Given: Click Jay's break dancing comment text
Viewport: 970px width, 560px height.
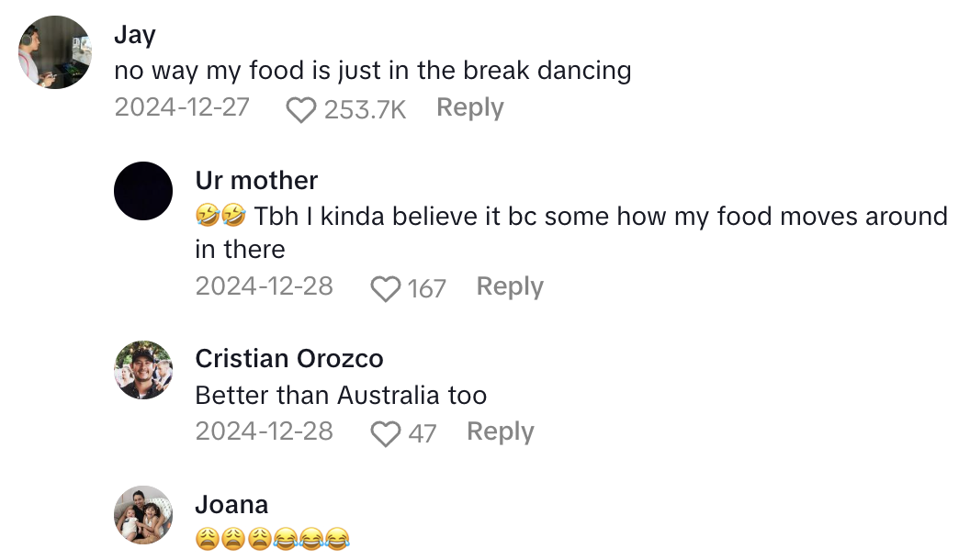Looking at the screenshot, I should point(372,71).
